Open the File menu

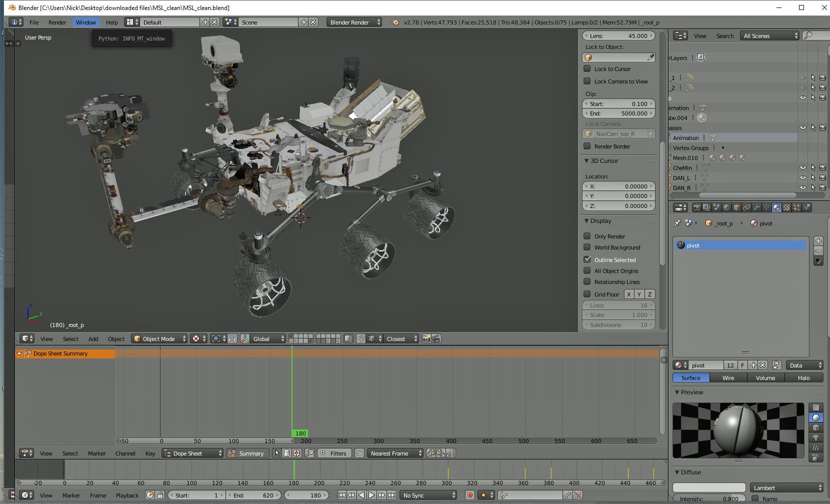click(x=34, y=22)
